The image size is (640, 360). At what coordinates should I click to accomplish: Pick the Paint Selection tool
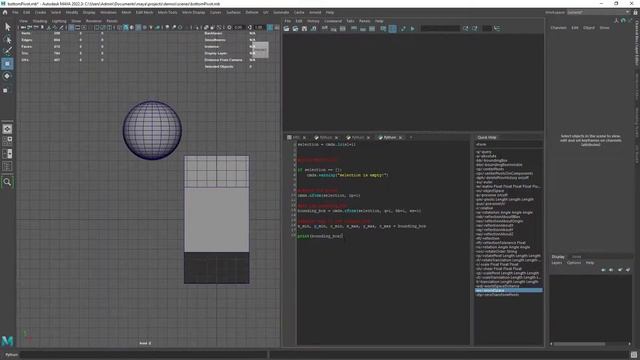click(x=7, y=51)
